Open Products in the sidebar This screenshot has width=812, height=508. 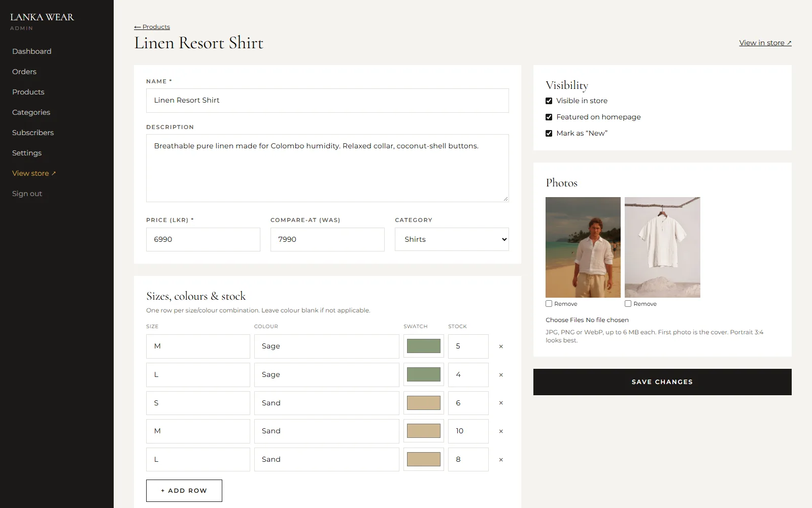pyautogui.click(x=28, y=92)
